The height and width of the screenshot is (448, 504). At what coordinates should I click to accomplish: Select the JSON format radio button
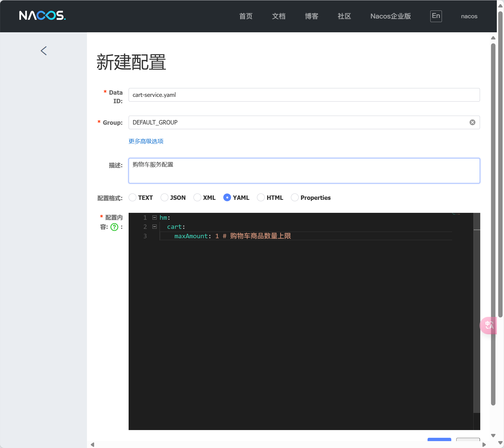(165, 198)
